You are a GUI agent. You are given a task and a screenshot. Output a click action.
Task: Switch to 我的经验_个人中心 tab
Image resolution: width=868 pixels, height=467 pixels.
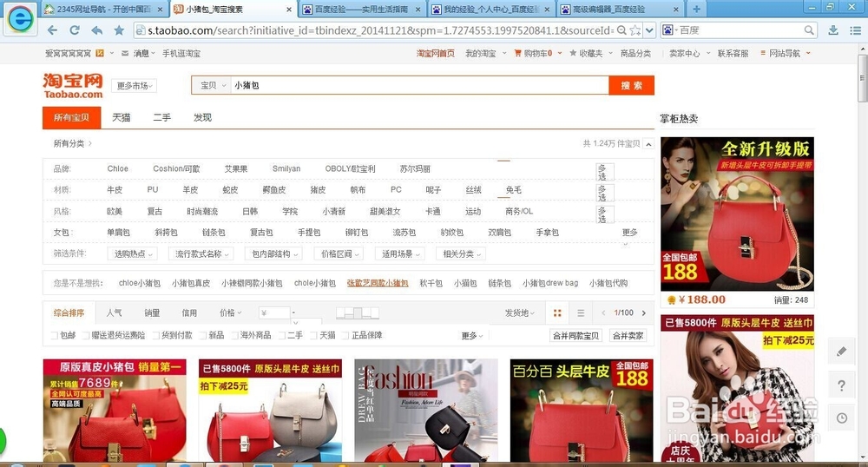(491, 10)
